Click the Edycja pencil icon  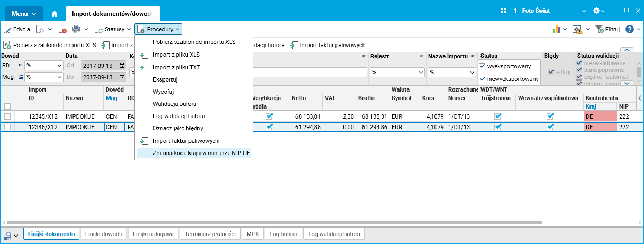pyautogui.click(x=8, y=30)
